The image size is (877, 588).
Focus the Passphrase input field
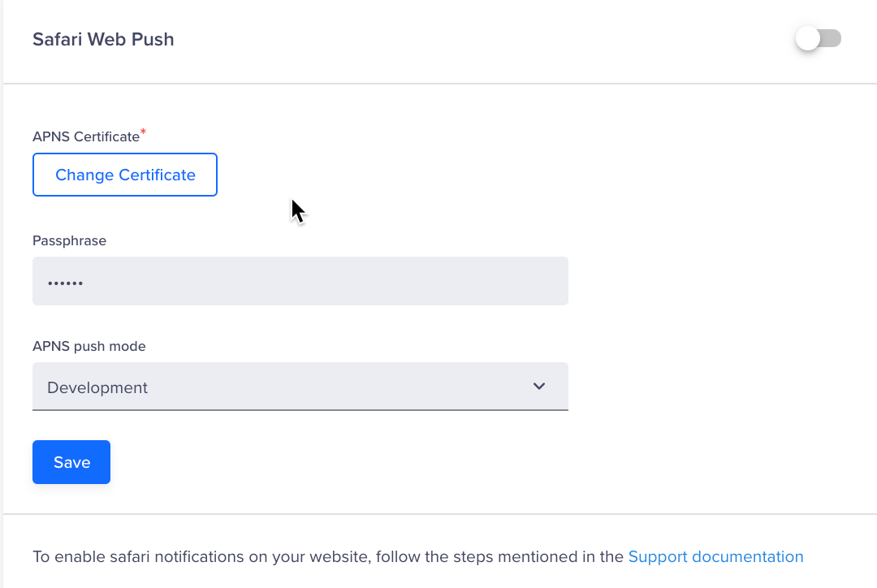[x=300, y=281]
